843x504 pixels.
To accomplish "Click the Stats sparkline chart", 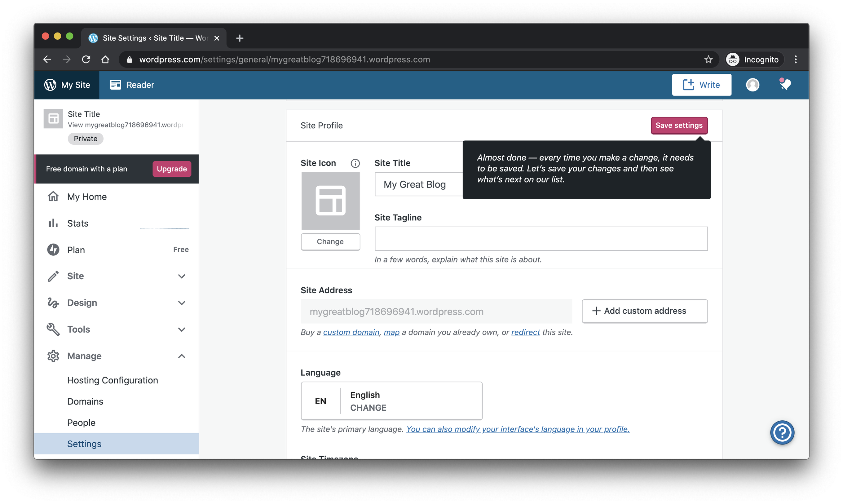I will [x=165, y=228].
